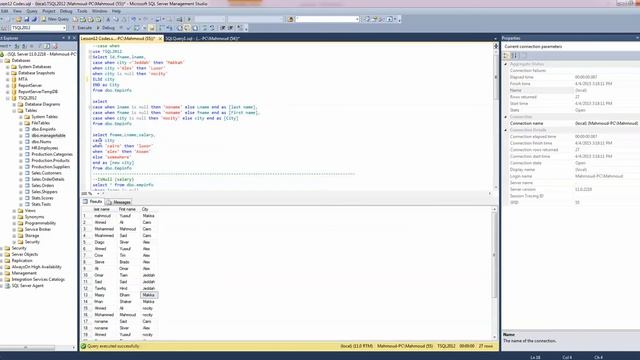Click the Open File folder icon
Image resolution: width=640 pixels, height=360 pixels.
click(x=19, y=19)
